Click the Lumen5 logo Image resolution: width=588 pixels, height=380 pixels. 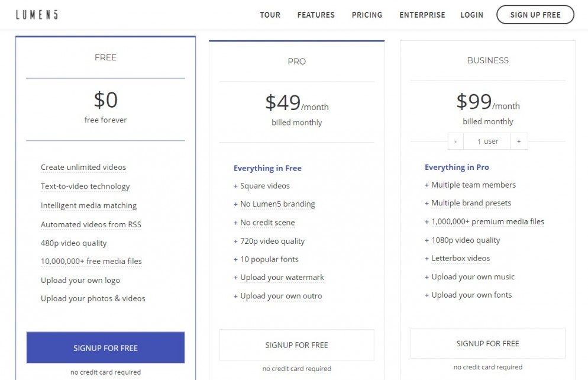point(37,15)
